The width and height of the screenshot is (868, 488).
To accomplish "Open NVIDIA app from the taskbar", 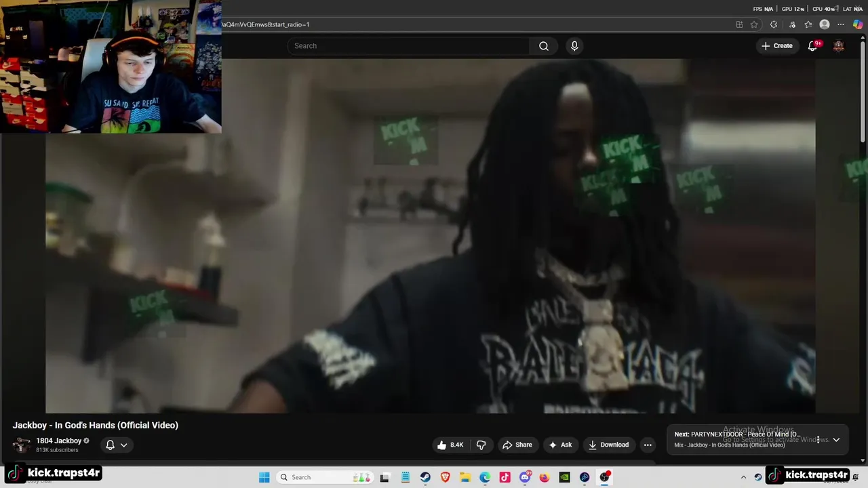I will pyautogui.click(x=565, y=477).
